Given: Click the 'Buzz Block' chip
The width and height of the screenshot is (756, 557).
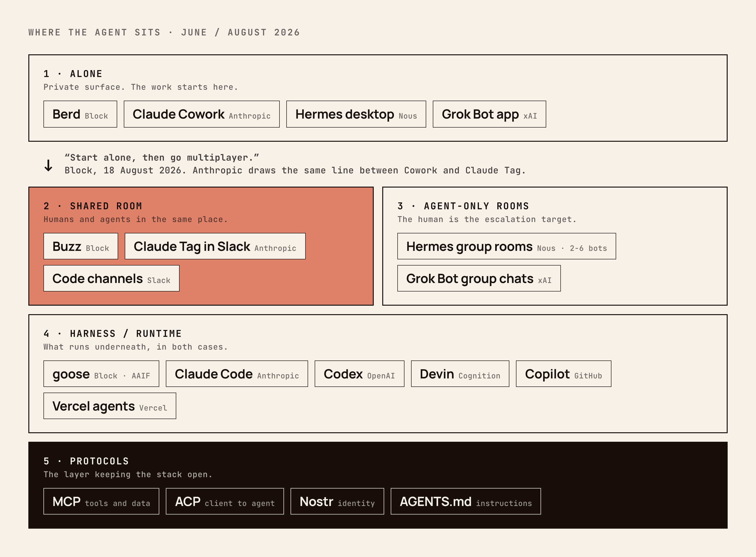Looking at the screenshot, I should [81, 246].
